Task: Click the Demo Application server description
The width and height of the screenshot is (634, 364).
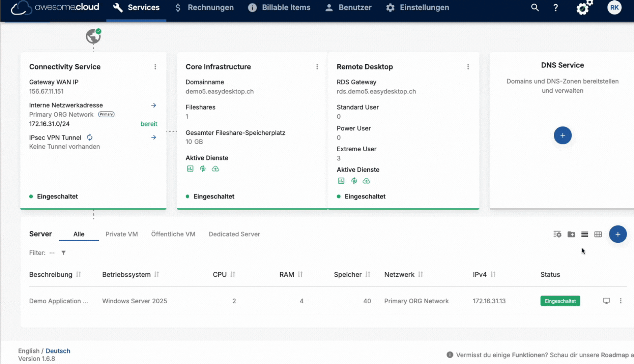Action: tap(58, 301)
